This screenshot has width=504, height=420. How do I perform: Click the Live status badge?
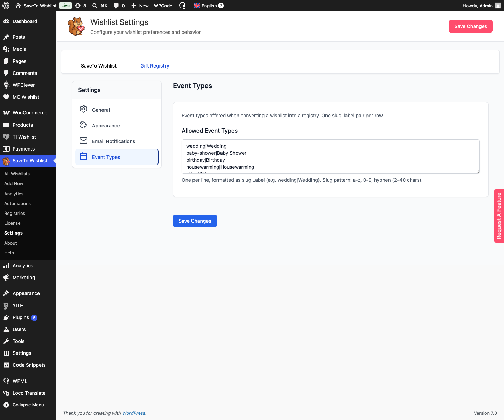[x=65, y=6]
